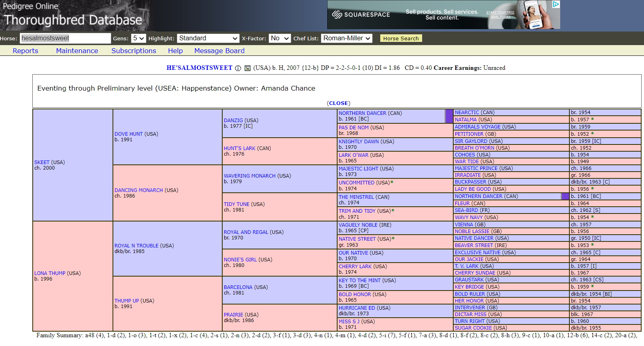
Task: Click the info icon beside HE'SALMOSTSWEET
Action: tap(238, 68)
